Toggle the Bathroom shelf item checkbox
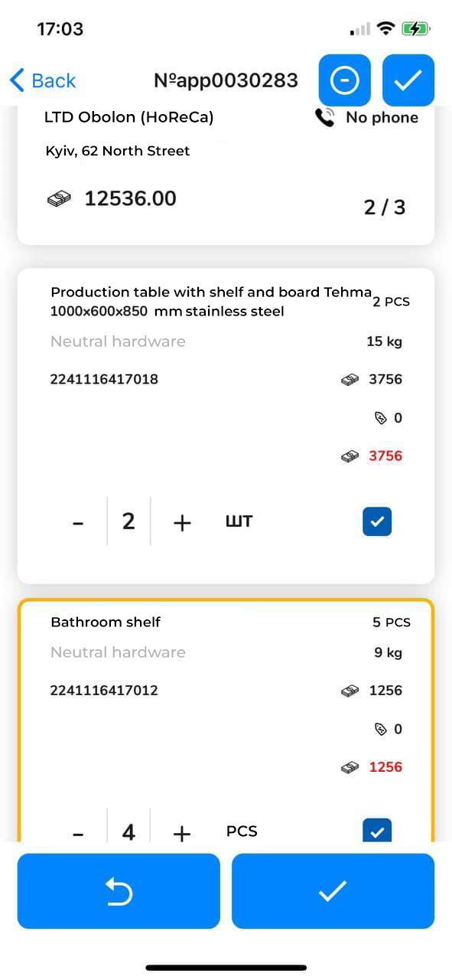 point(377,831)
